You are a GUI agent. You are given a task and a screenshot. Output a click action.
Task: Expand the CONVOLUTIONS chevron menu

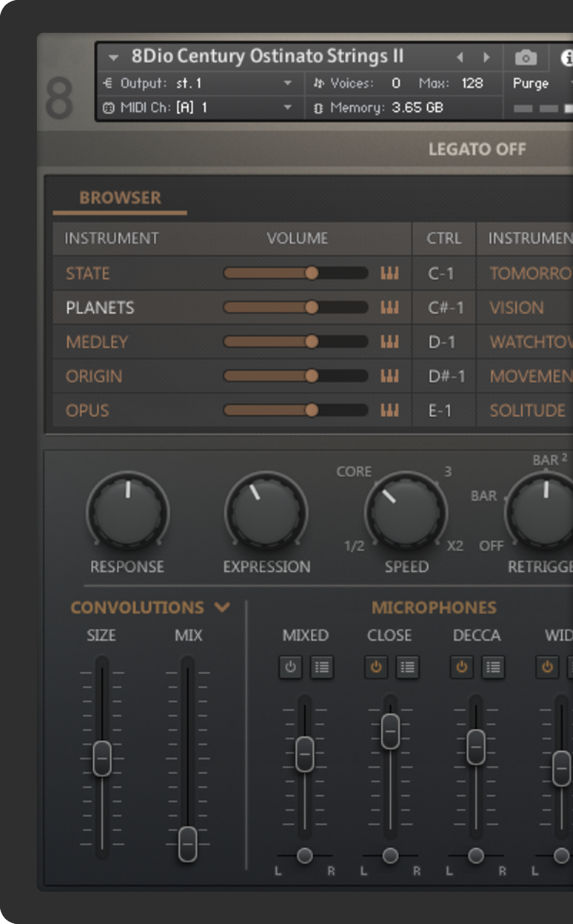222,607
